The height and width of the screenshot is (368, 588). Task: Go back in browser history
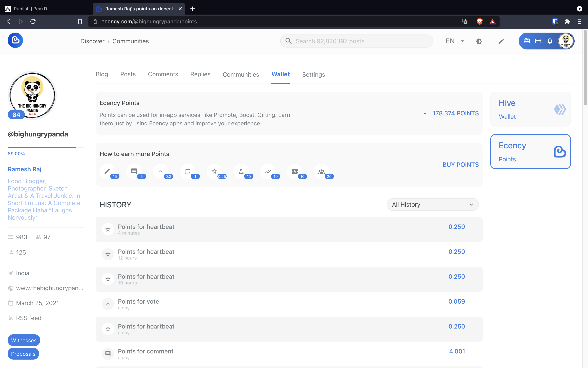pyautogui.click(x=8, y=21)
